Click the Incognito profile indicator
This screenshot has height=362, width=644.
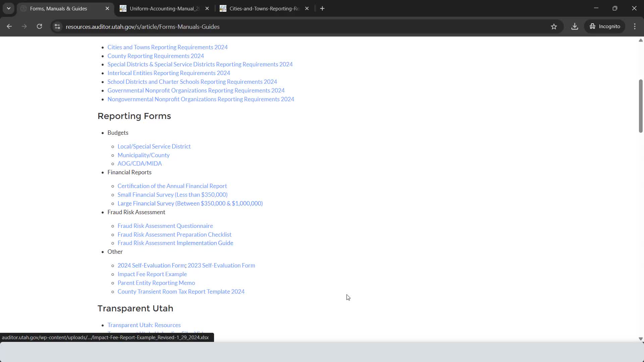(x=605, y=26)
